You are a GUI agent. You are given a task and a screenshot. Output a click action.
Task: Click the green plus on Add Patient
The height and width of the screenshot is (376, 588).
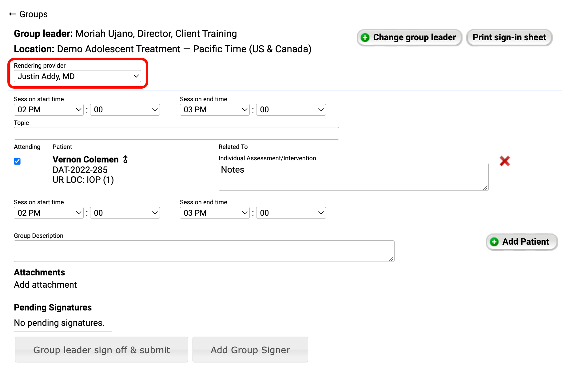pyautogui.click(x=494, y=242)
